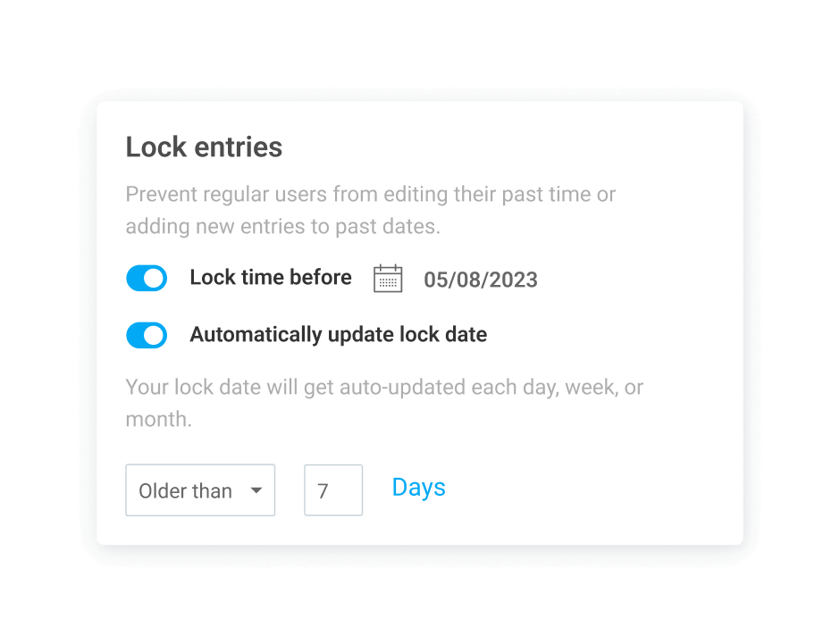Turn off Automatically update lock date
The image size is (840, 644).
(147, 335)
